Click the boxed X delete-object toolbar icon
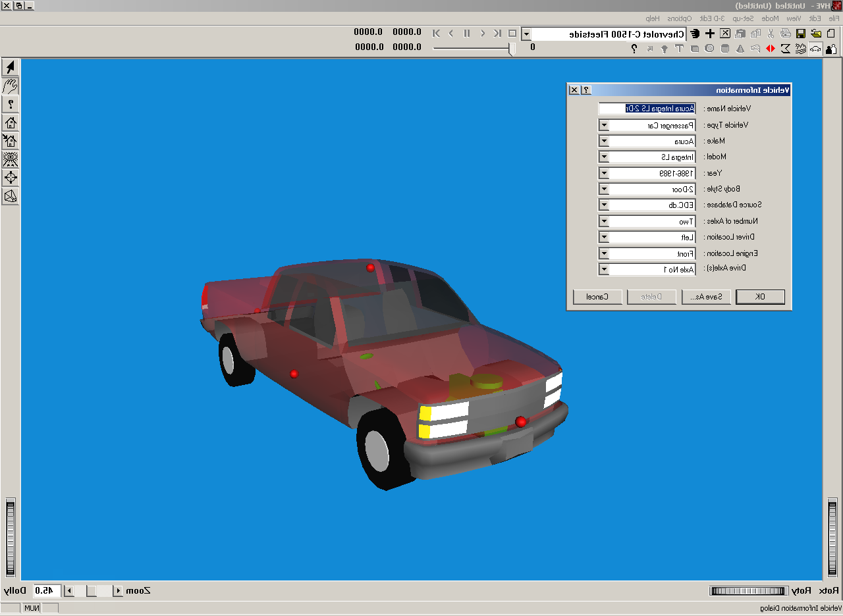 coord(725,33)
